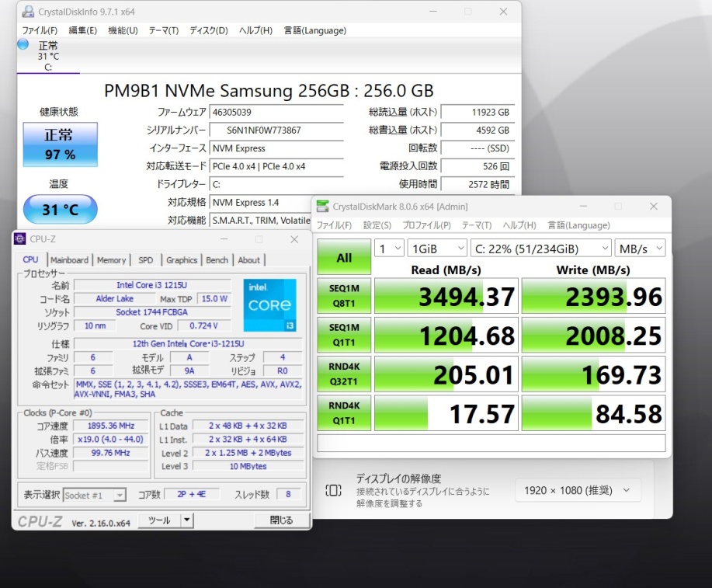
Task: Open 編集(E) menu in CrystalDiskInfo
Action: tap(82, 30)
